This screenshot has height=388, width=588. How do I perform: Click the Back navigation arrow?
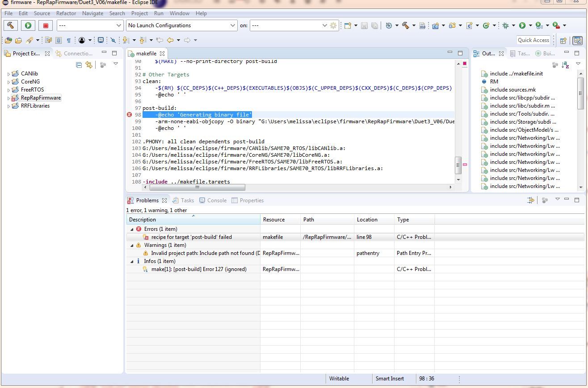(x=170, y=40)
